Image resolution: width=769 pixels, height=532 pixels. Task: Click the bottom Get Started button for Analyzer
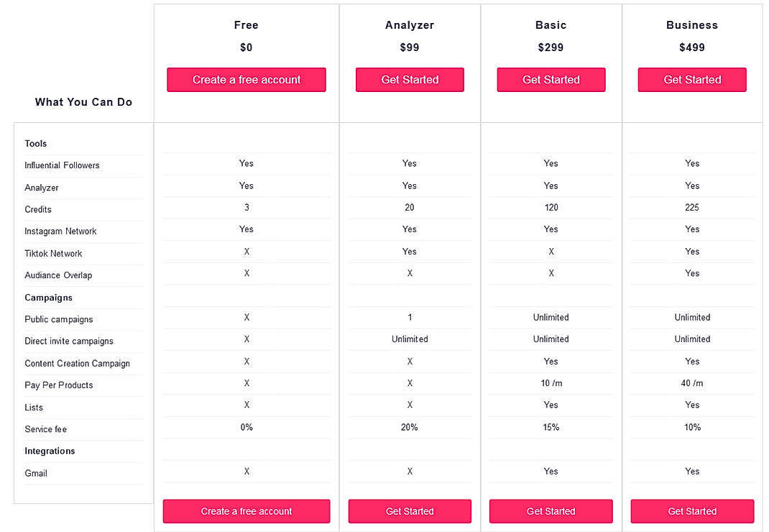click(x=409, y=511)
